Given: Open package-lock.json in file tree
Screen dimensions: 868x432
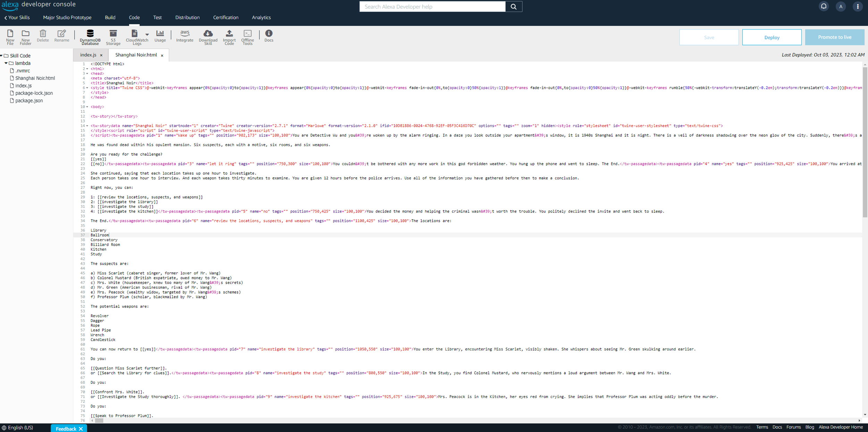Looking at the screenshot, I should click(34, 93).
